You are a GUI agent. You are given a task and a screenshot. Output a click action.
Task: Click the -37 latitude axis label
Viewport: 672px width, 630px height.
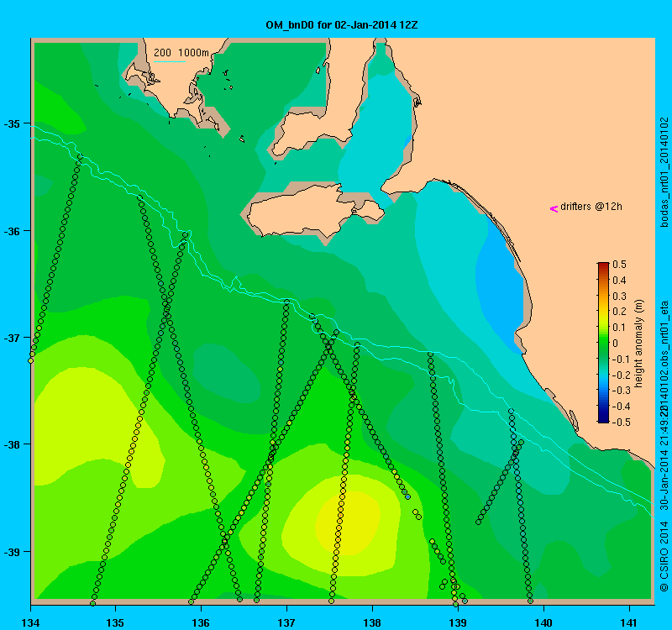12,338
